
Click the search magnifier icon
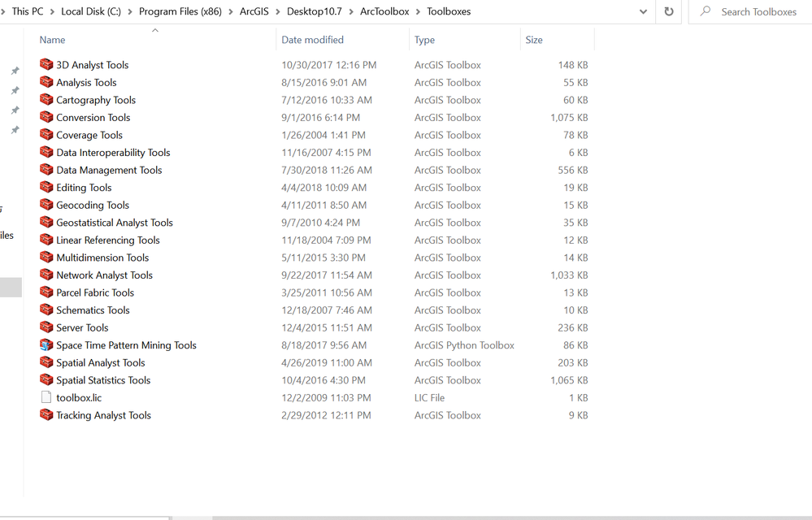point(706,11)
